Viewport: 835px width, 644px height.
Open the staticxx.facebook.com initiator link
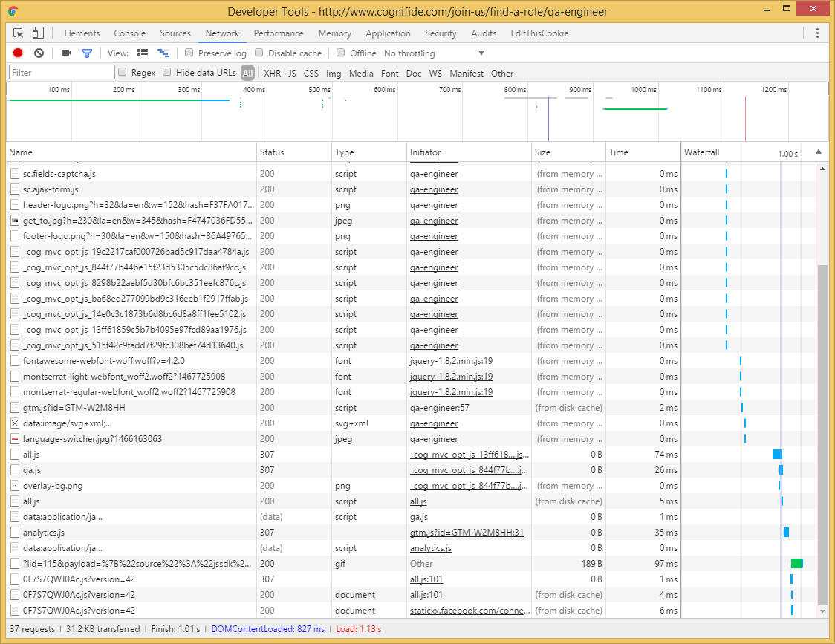pos(470,611)
